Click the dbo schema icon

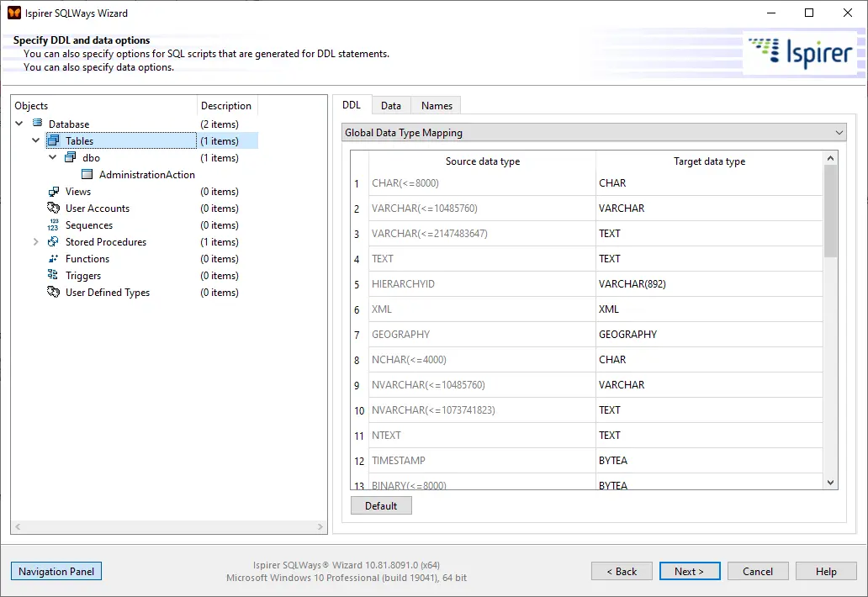[x=71, y=158]
